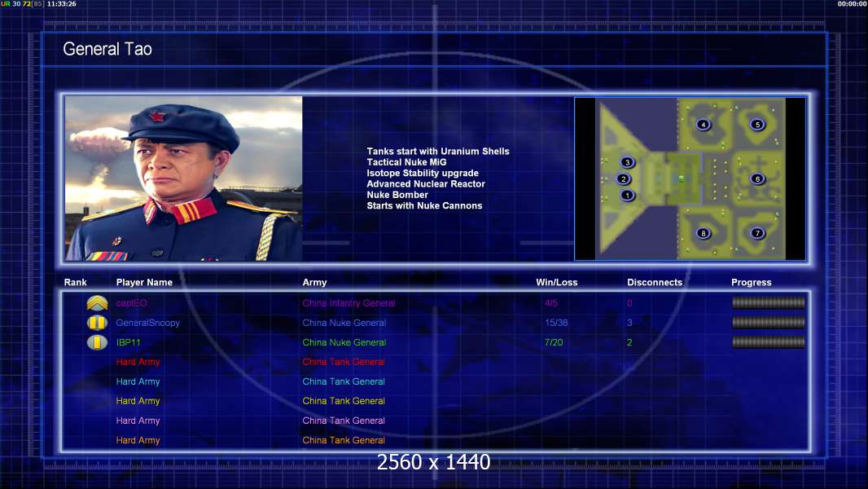Click GeneralSnoopy's disconnects value '3'
This screenshot has height=489, width=868.
tap(629, 323)
